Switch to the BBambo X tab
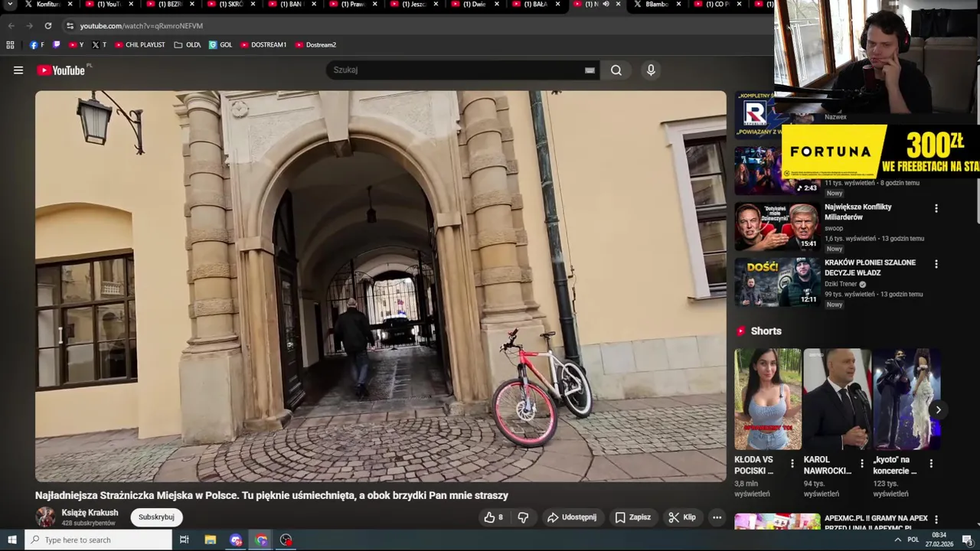 [x=658, y=5]
